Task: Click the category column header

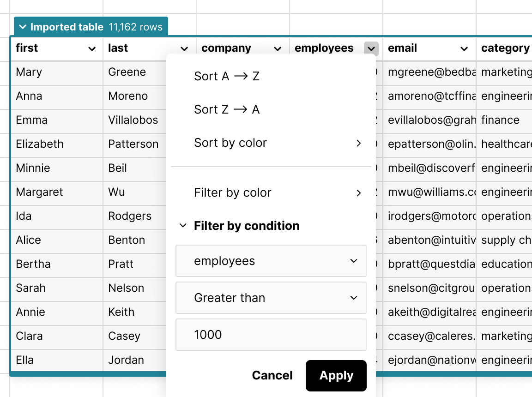Action: (x=505, y=48)
